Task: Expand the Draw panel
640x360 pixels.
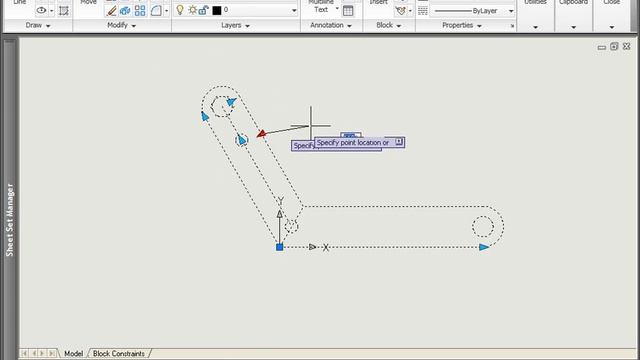Action: point(38,25)
